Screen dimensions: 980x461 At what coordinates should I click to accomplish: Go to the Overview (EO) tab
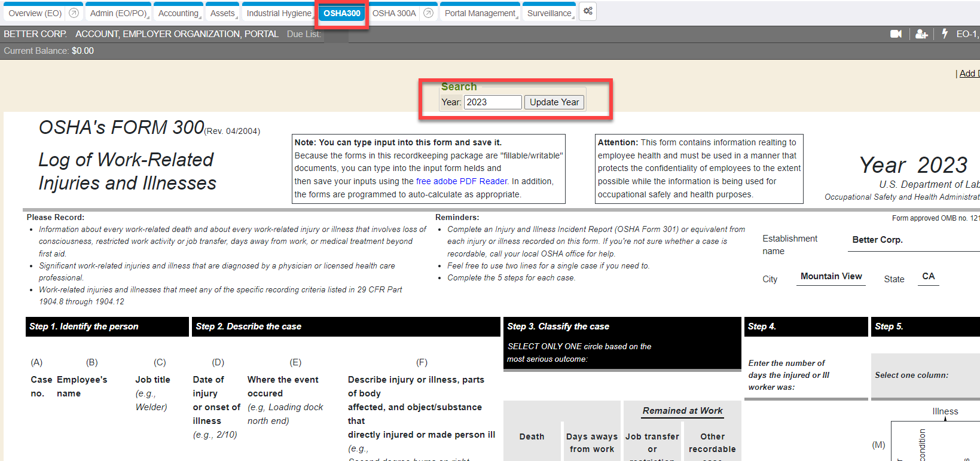35,13
